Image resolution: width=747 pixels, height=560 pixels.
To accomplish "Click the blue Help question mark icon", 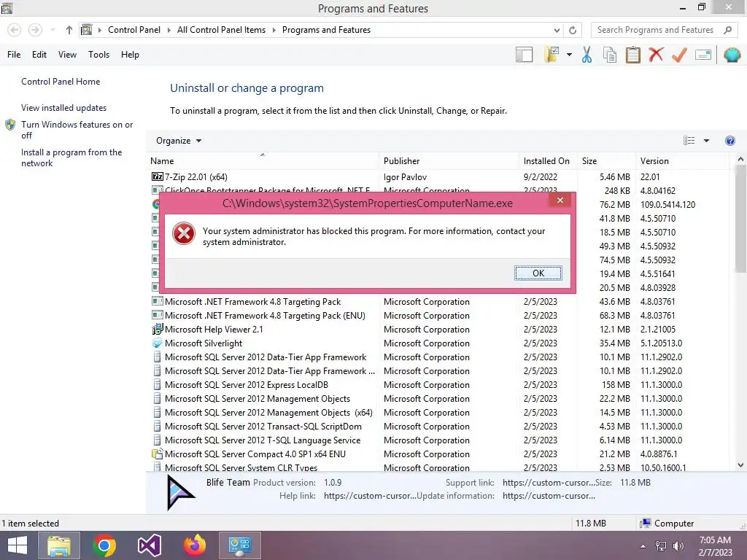I will 729,141.
